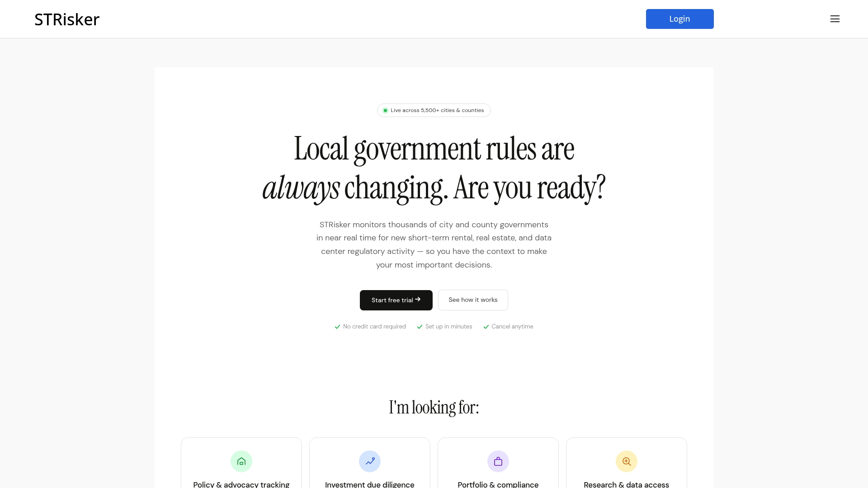Click the checkmark beside No credit card required
Image resolution: width=868 pixels, height=488 pixels.
(x=337, y=327)
